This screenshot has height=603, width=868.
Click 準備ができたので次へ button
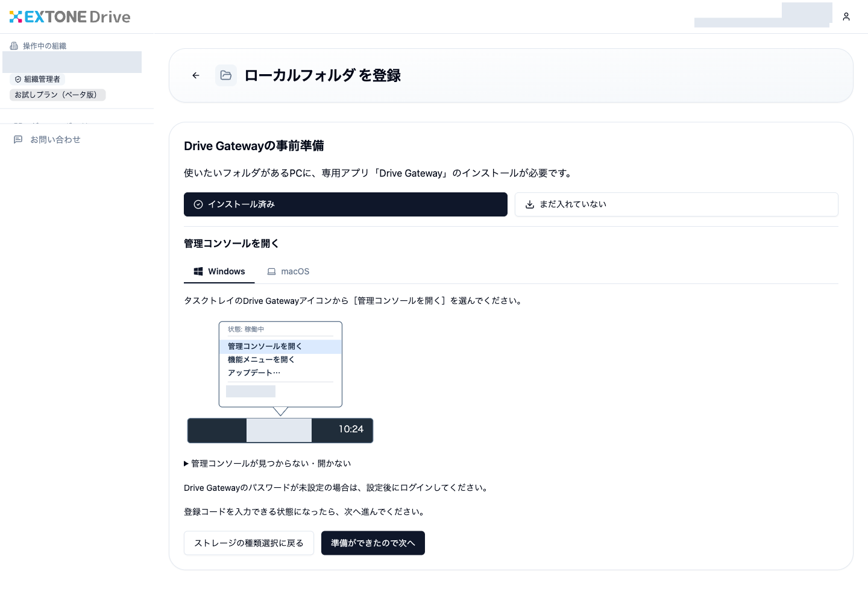coord(373,543)
